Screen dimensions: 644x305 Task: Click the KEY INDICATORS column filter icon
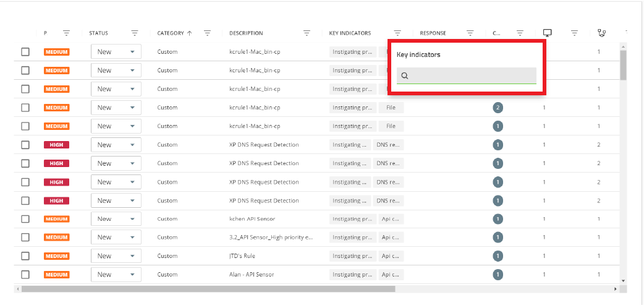click(x=397, y=33)
